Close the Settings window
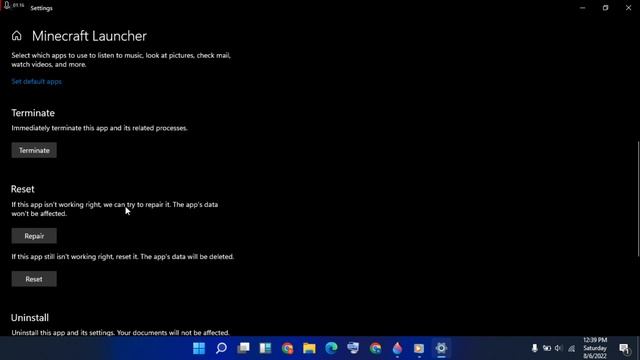This screenshot has height=360, width=640. click(629, 8)
